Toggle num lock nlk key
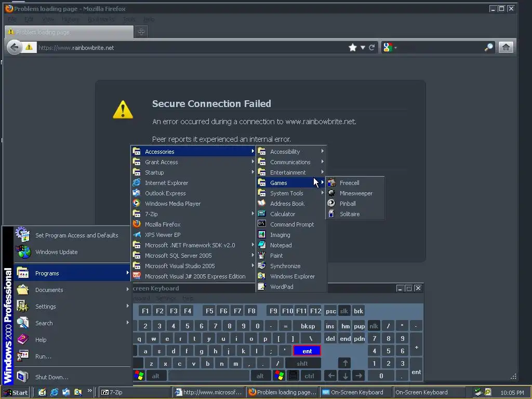The image size is (532, 399). [374, 326]
